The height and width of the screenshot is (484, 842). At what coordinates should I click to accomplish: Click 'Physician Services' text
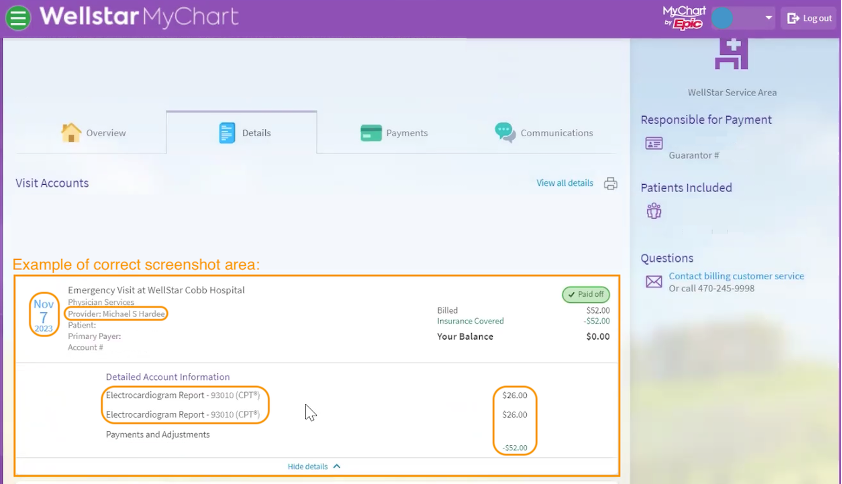tap(101, 302)
